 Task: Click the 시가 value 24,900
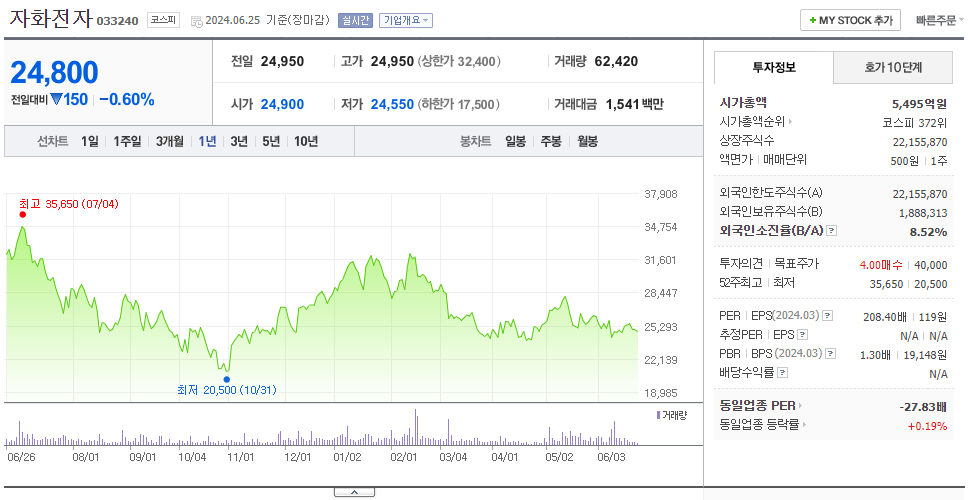pyautogui.click(x=282, y=105)
